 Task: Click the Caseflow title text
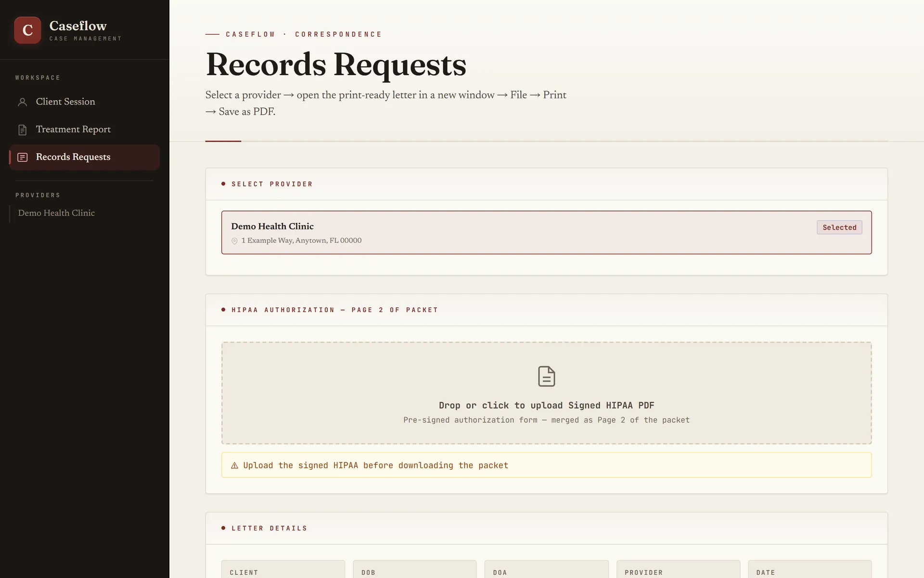coord(78,26)
